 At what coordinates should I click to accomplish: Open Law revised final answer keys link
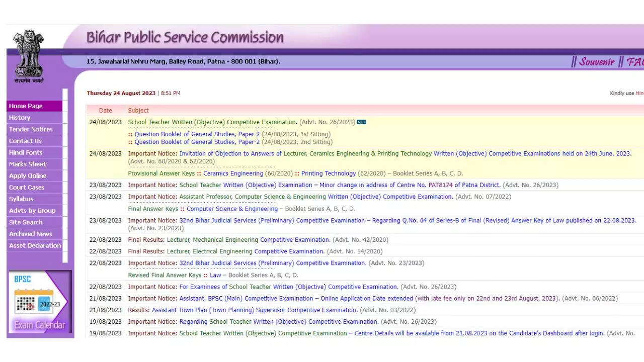click(215, 275)
